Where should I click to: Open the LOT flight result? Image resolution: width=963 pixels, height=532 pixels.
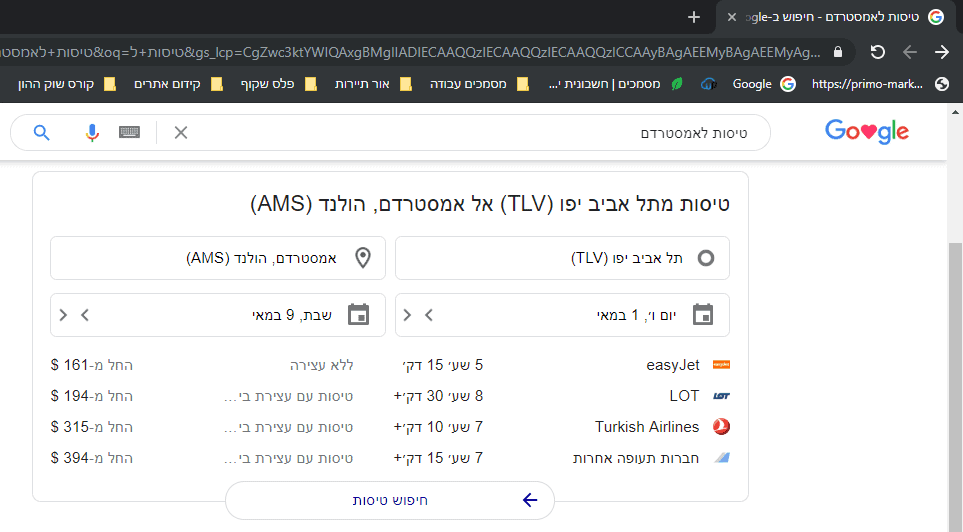[390, 396]
